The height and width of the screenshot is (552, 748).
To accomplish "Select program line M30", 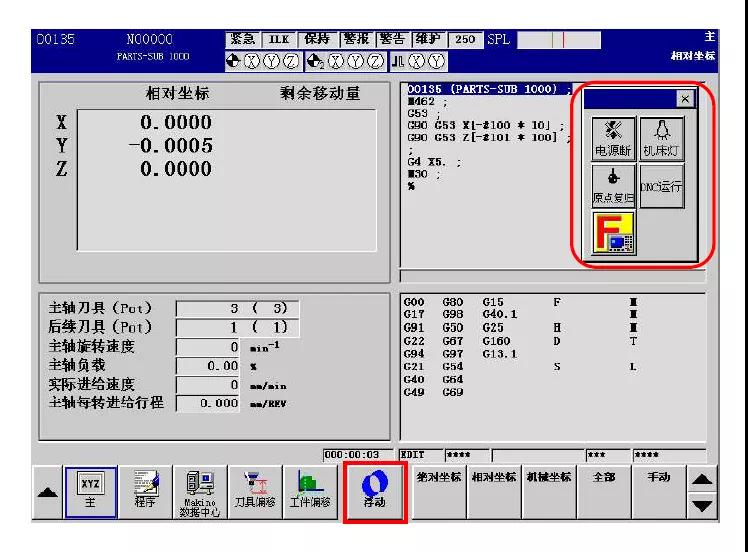I will [x=424, y=174].
